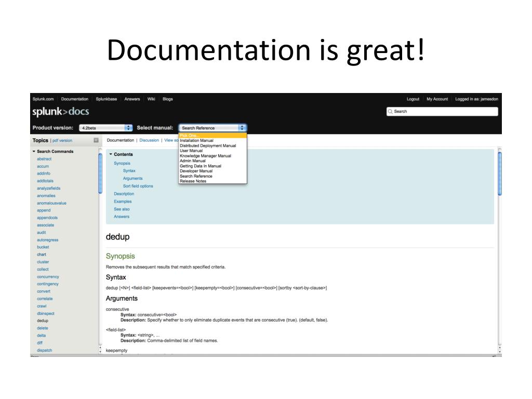Jump to See also in Contents
This screenshot has height=399, width=532.
(122, 209)
